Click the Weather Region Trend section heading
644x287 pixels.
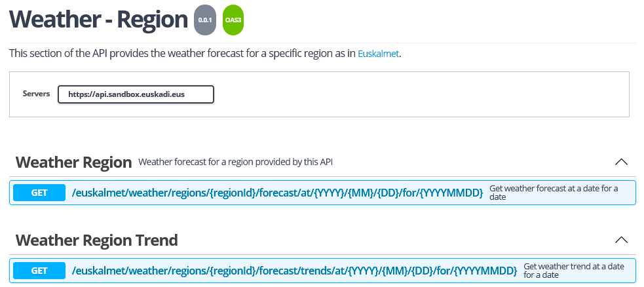click(96, 240)
